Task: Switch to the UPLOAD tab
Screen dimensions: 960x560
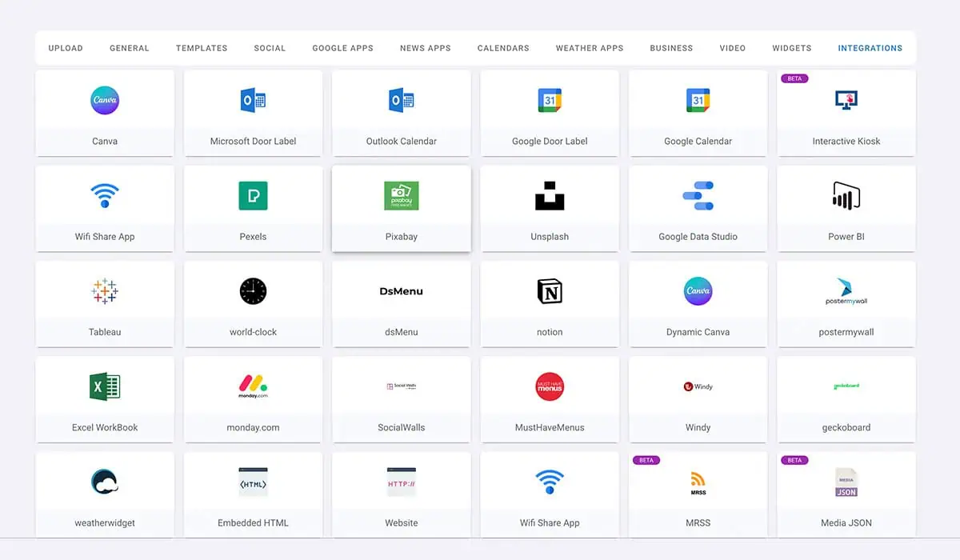Action: point(66,48)
